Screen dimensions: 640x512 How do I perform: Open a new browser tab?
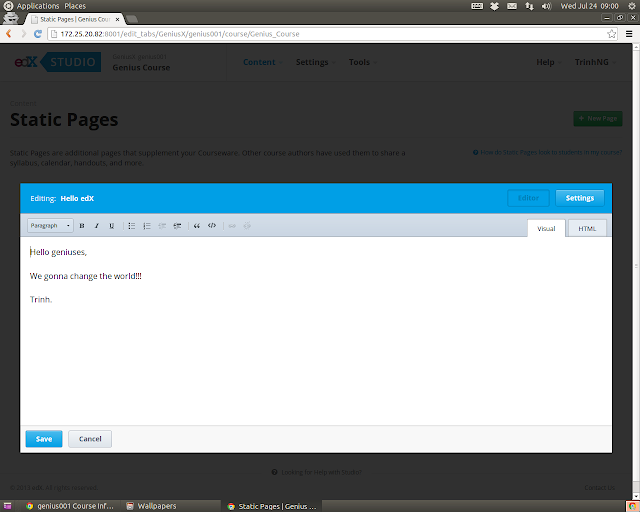click(x=131, y=19)
